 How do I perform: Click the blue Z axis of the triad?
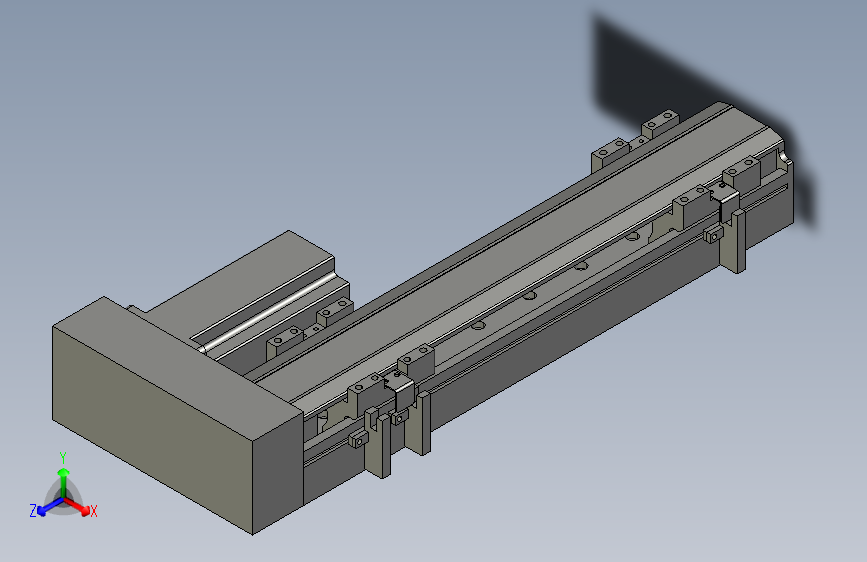50,507
